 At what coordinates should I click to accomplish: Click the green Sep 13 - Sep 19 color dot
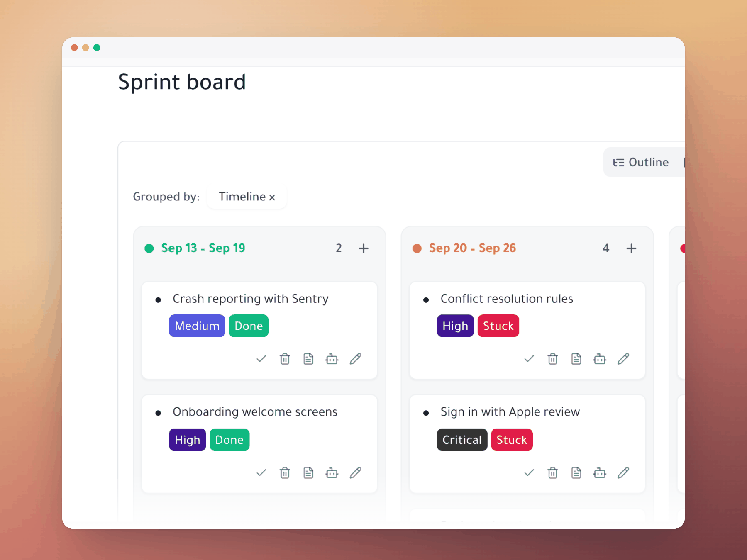149,248
